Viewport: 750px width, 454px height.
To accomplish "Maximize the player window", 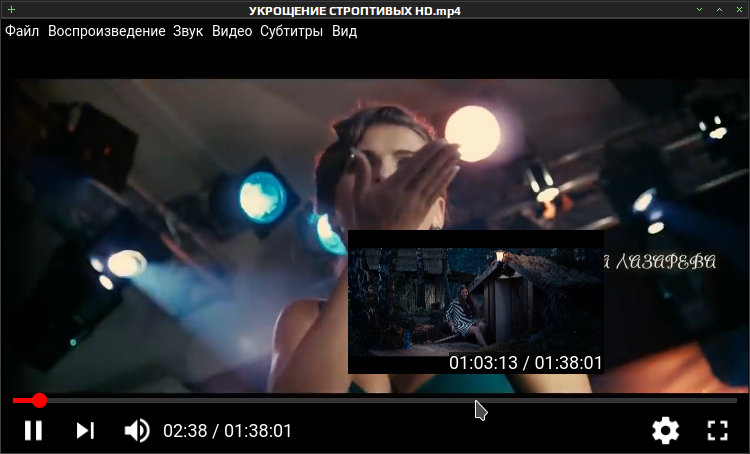I will 719,10.
